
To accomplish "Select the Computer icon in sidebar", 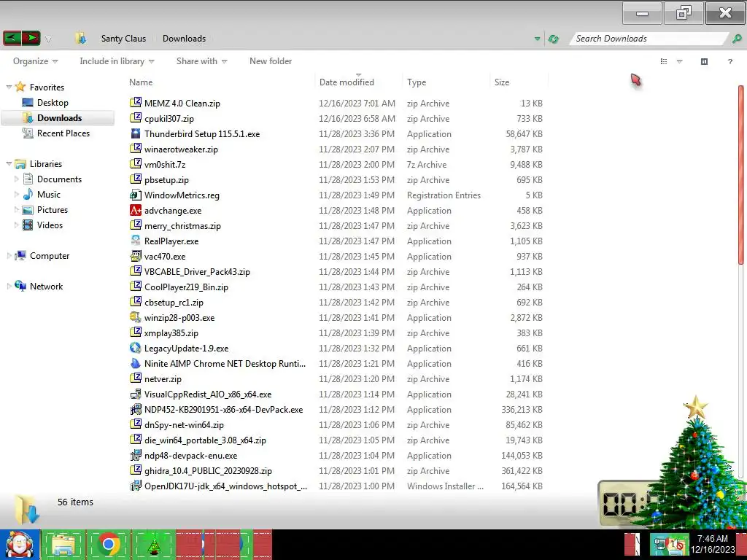I will [x=20, y=255].
